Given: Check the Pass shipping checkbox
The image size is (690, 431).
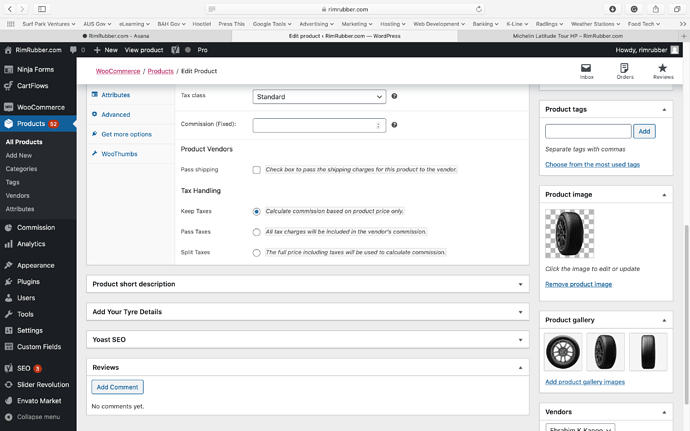Looking at the screenshot, I should [257, 170].
